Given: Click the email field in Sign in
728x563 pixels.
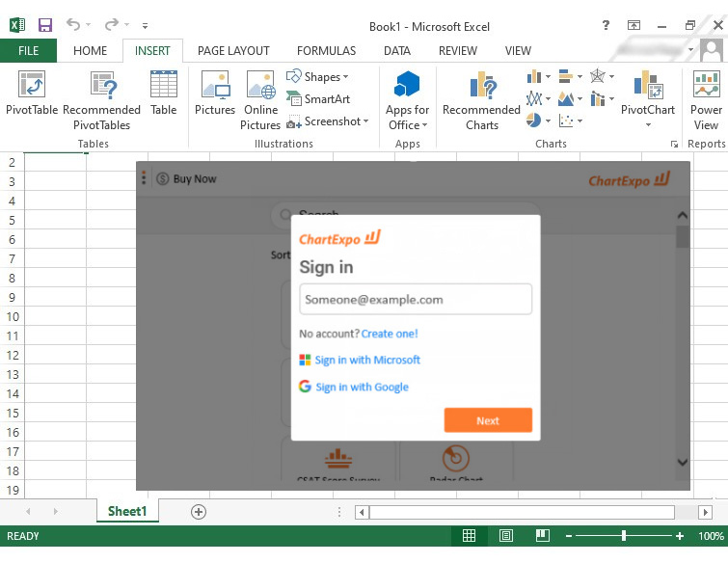Looking at the screenshot, I should pyautogui.click(x=416, y=300).
